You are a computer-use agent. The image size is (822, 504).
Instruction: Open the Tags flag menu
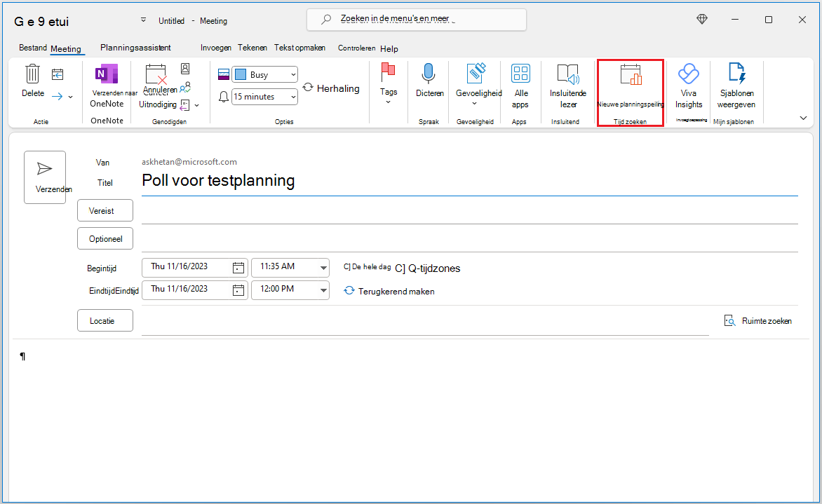(x=388, y=84)
